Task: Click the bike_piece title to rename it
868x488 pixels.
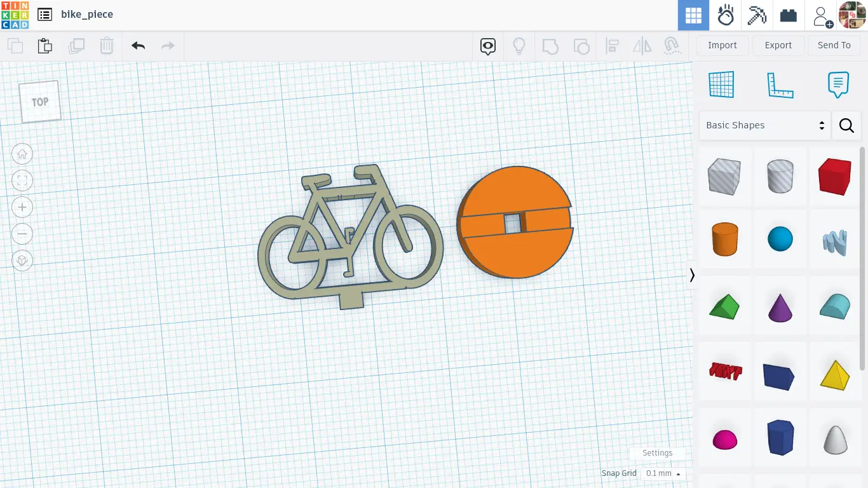Action: pyautogui.click(x=86, y=14)
